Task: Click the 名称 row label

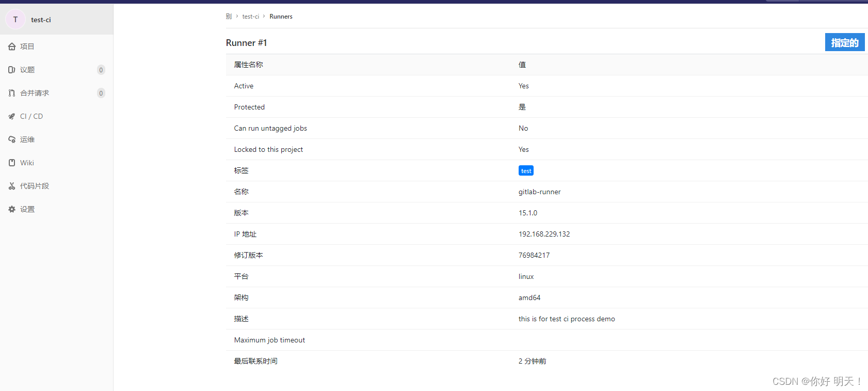Action: click(x=241, y=192)
